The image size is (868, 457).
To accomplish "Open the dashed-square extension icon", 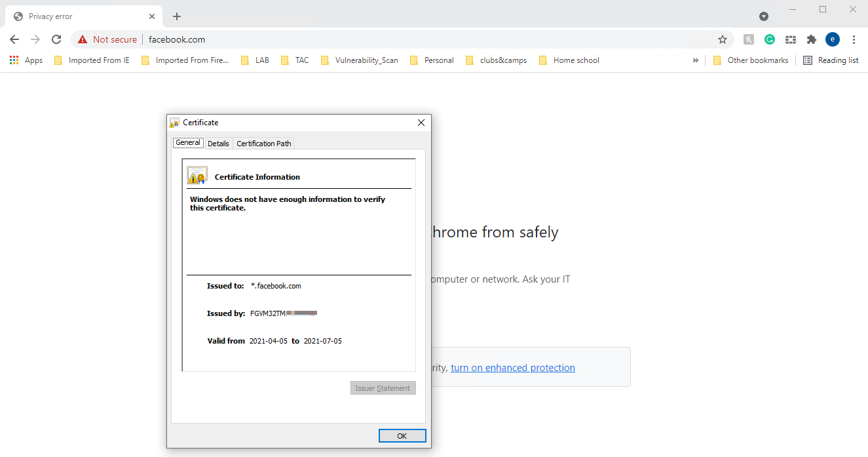I will (x=790, y=39).
